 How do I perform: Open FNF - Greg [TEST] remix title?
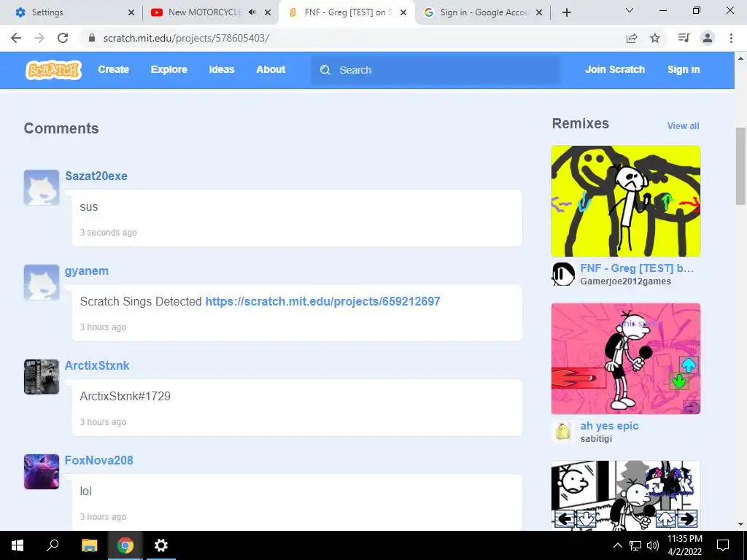pos(637,268)
